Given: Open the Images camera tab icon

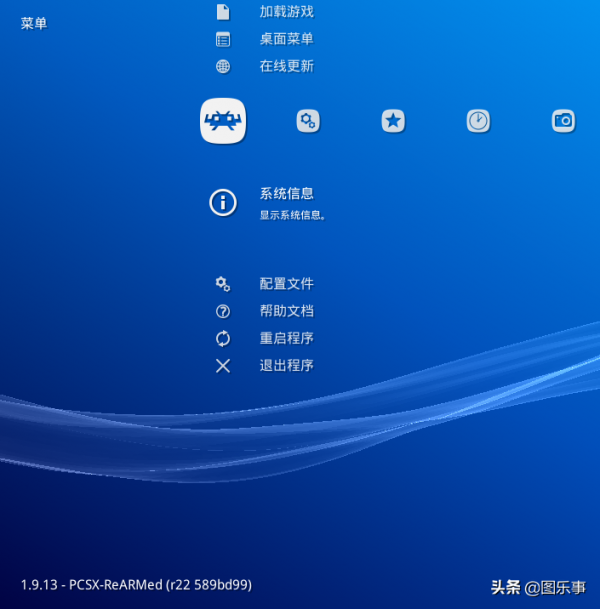Looking at the screenshot, I should pyautogui.click(x=563, y=121).
